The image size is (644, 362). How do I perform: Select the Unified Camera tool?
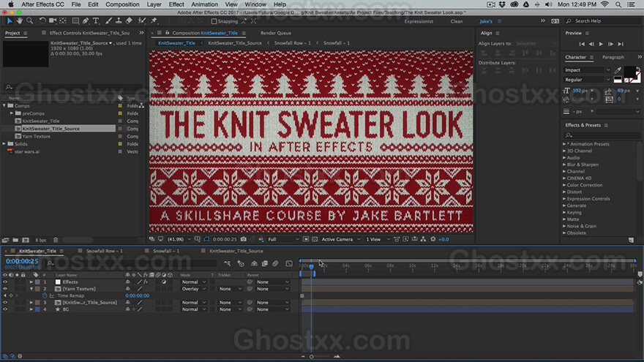53,20
